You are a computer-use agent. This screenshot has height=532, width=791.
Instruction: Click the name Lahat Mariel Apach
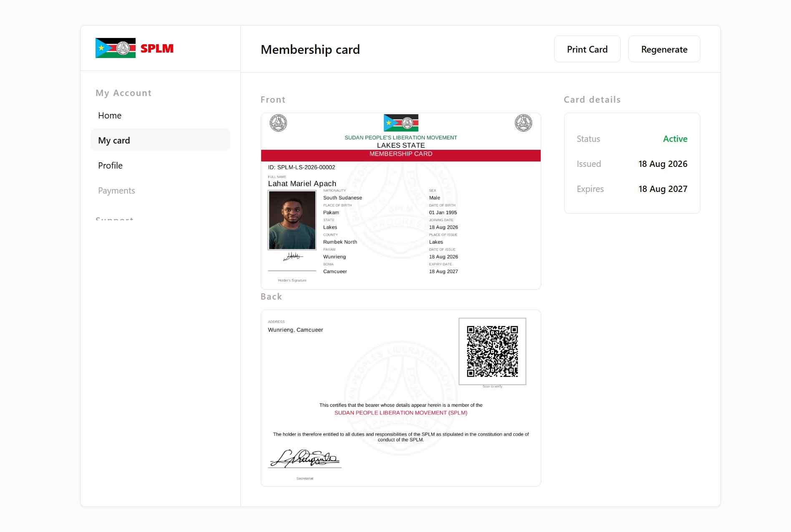(x=302, y=184)
